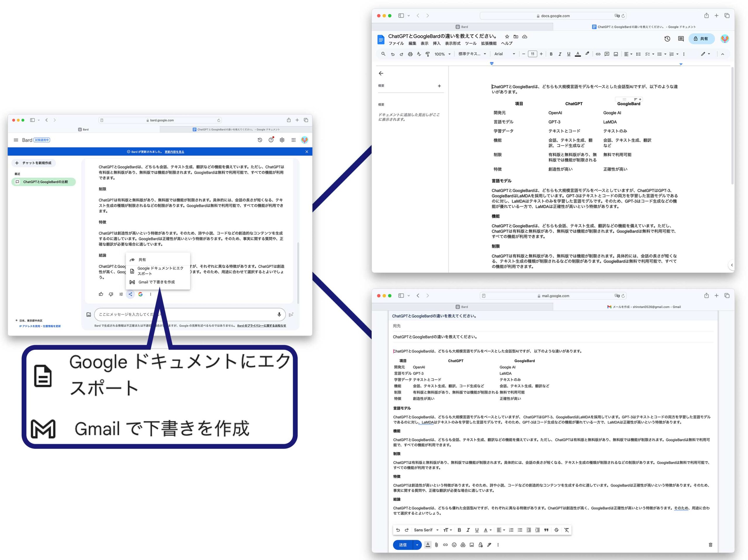Click the Google Drive icon in Gmail compose
This screenshot has height=560, width=748.
tap(463, 545)
